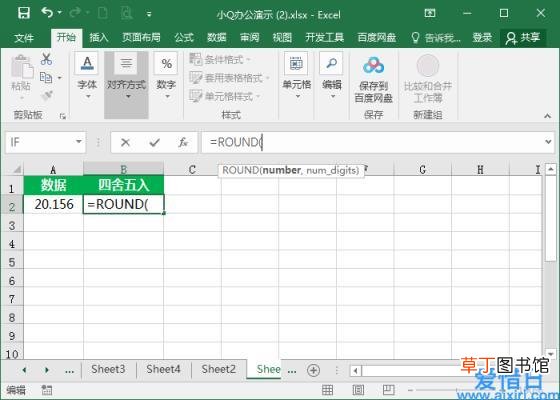The height and width of the screenshot is (400, 560).
Task: Open the Undo history dropdown arrow
Action: [60, 13]
